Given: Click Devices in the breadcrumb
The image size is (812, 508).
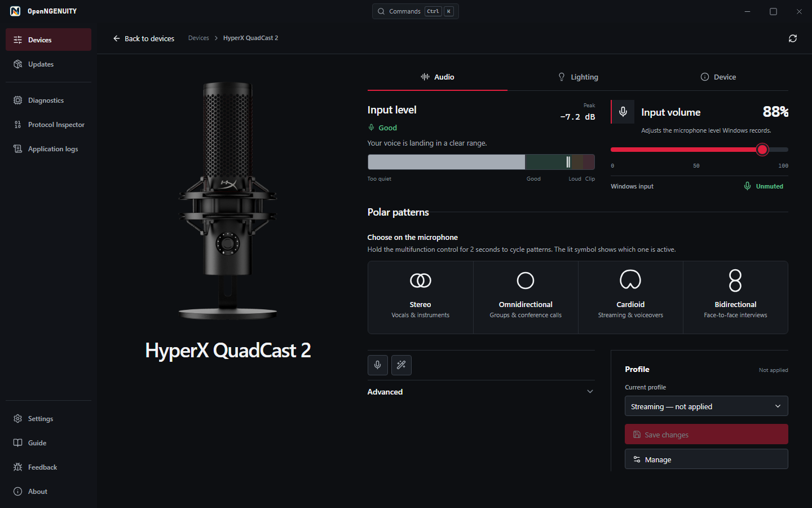Looking at the screenshot, I should [198, 38].
